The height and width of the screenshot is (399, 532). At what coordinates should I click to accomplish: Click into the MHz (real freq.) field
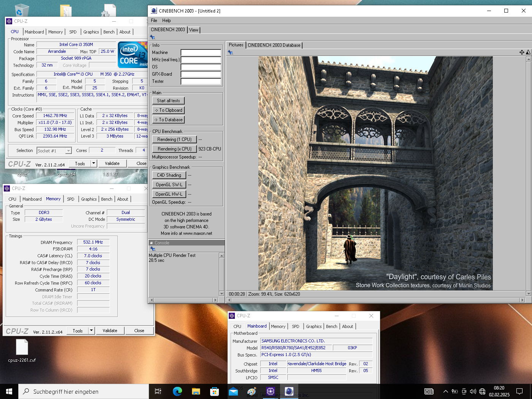[x=201, y=60]
